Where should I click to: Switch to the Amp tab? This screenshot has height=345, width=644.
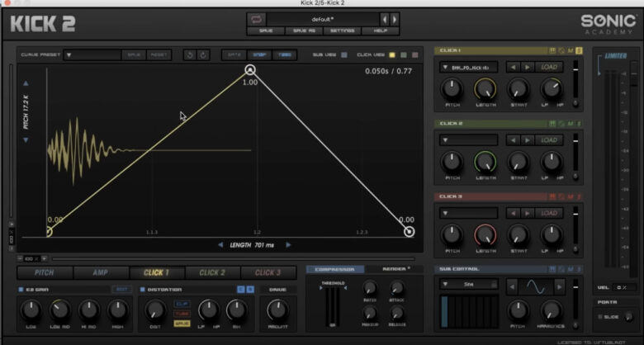[x=101, y=272]
